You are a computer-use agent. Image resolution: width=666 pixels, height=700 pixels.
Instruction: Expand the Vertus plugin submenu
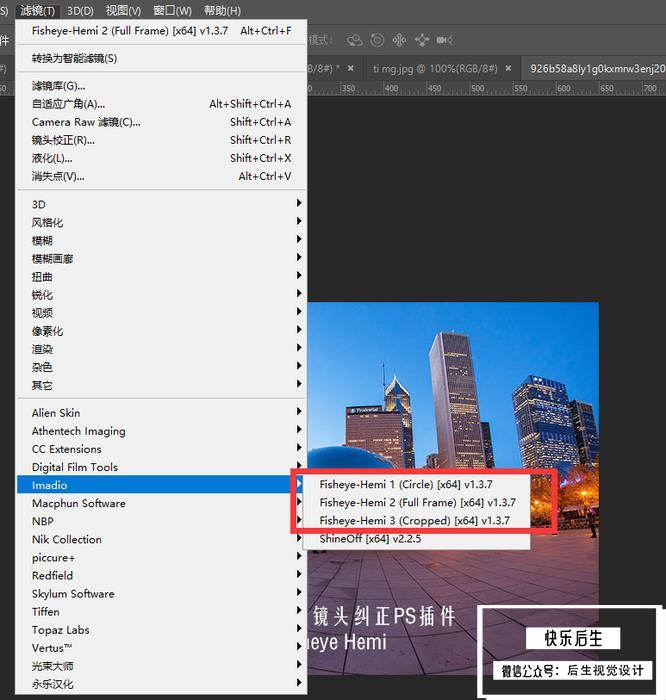(161, 648)
